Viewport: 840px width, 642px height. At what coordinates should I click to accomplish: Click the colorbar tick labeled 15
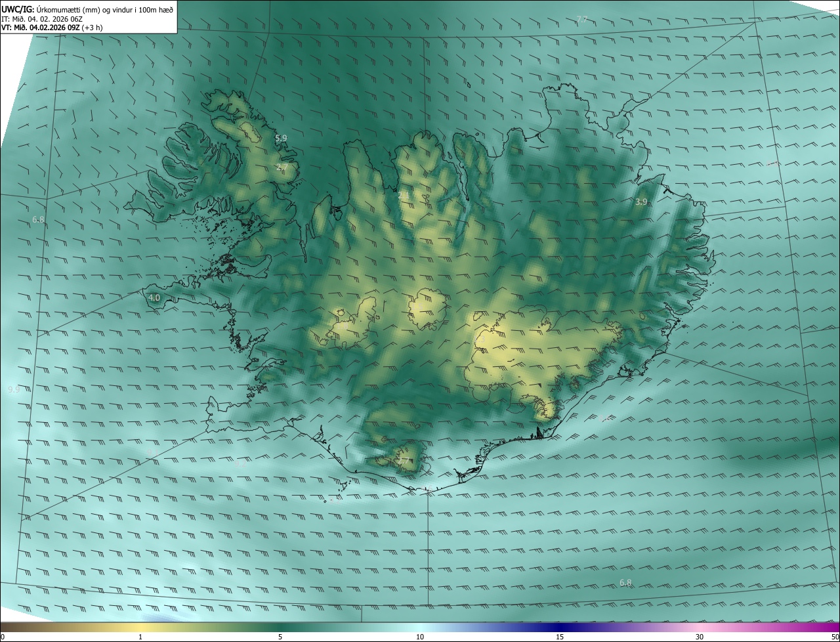point(560,637)
